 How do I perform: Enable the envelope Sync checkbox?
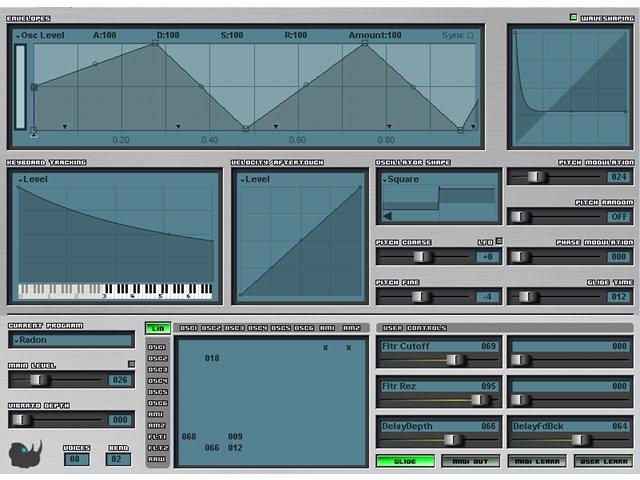coord(471,35)
